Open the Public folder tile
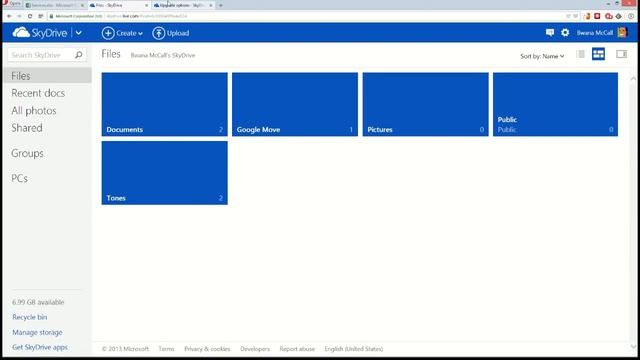 pos(555,104)
